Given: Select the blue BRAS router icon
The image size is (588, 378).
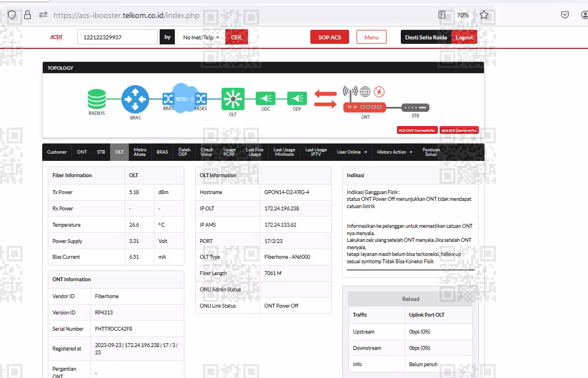Looking at the screenshot, I should pos(135,99).
